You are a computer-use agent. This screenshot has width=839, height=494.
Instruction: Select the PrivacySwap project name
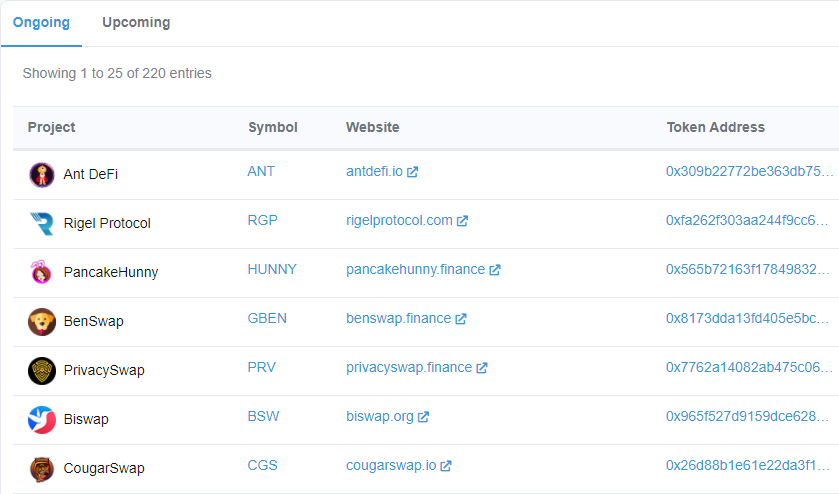pos(104,370)
